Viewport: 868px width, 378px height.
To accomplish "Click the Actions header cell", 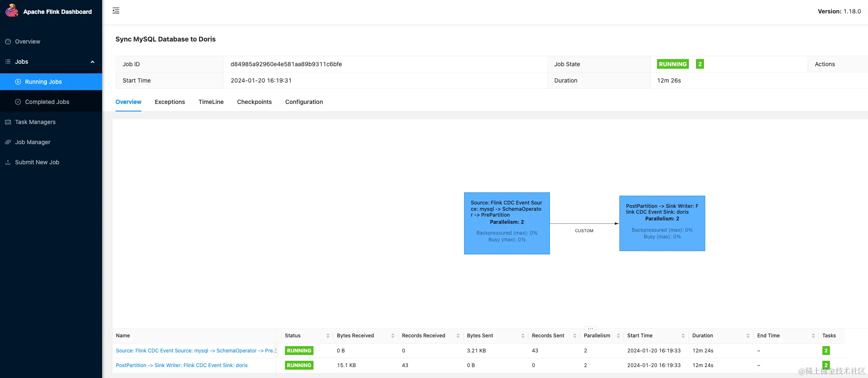I will click(837, 64).
